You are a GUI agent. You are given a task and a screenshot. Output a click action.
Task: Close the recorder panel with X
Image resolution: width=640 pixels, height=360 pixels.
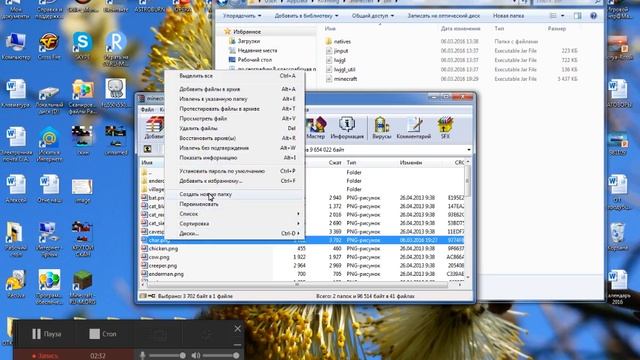pyautogui.click(x=238, y=329)
